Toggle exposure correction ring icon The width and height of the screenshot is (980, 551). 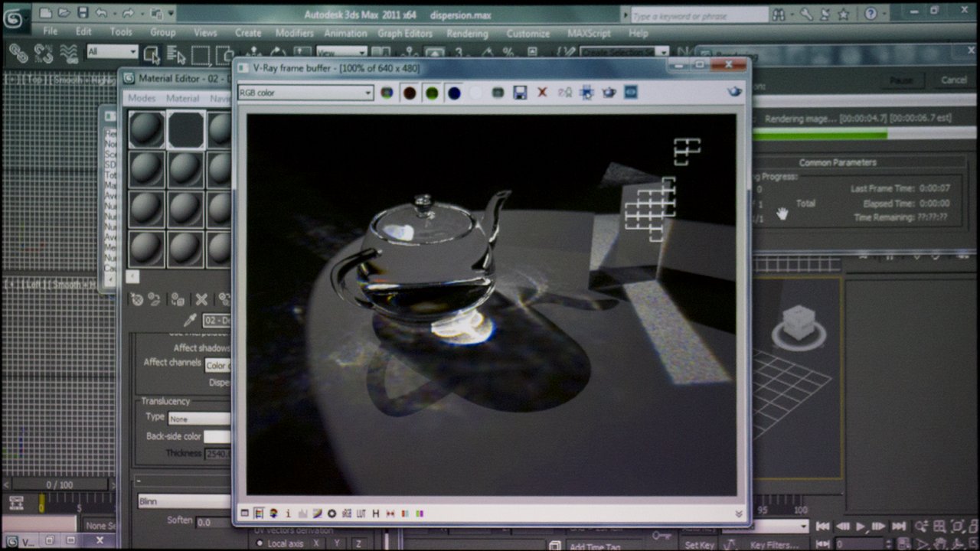332,514
